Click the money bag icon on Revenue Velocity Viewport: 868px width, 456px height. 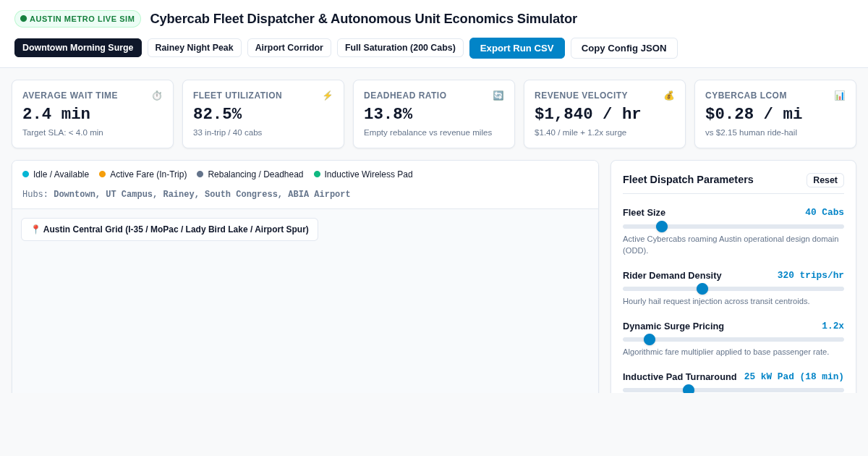point(669,96)
